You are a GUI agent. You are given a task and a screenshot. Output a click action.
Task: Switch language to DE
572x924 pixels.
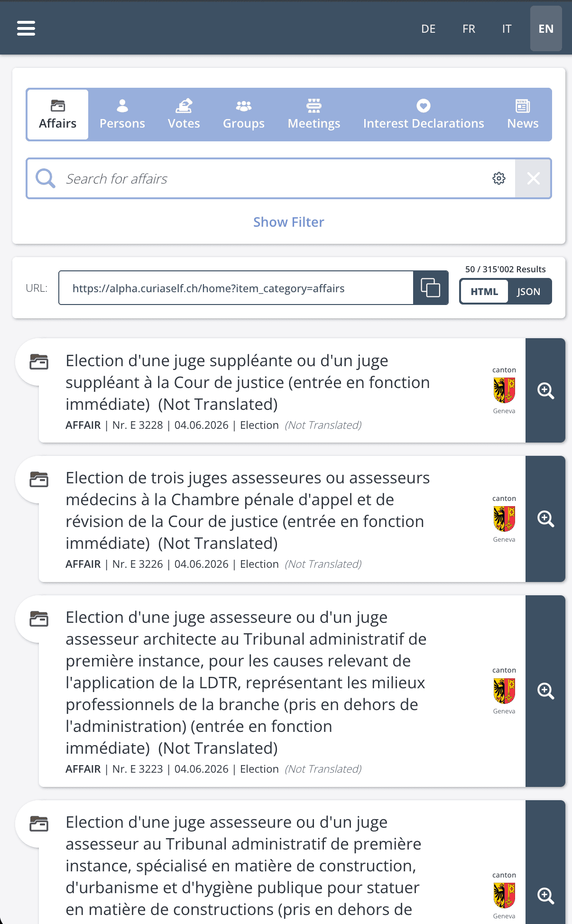coord(428,29)
